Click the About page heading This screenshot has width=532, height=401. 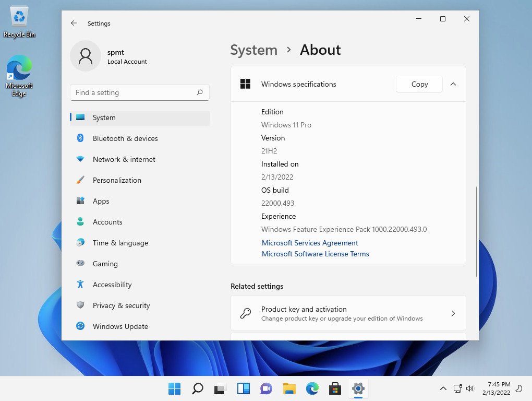click(x=320, y=50)
